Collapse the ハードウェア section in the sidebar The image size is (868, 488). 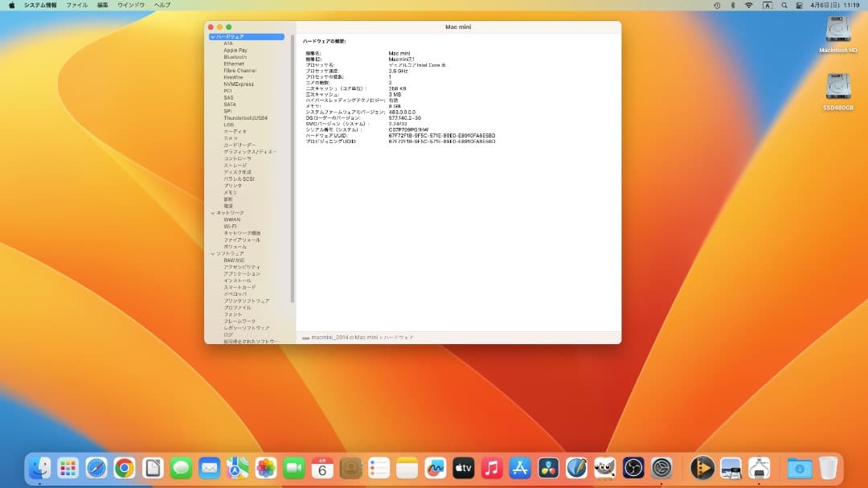211,36
